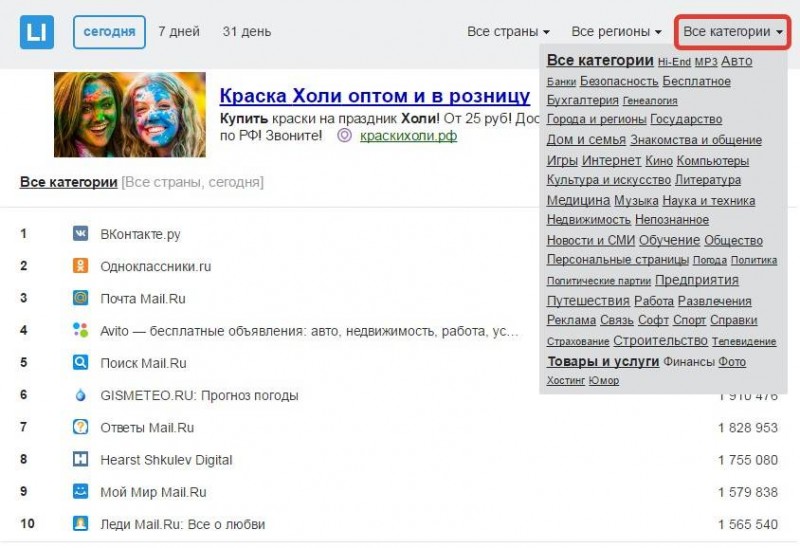Open the Ответы Mail.Ru entry
The width and height of the screenshot is (800, 548).
pyautogui.click(x=147, y=428)
